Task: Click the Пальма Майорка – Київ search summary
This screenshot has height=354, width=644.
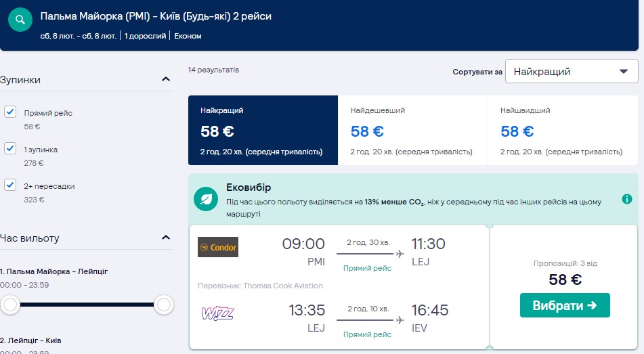Action: 156,16
